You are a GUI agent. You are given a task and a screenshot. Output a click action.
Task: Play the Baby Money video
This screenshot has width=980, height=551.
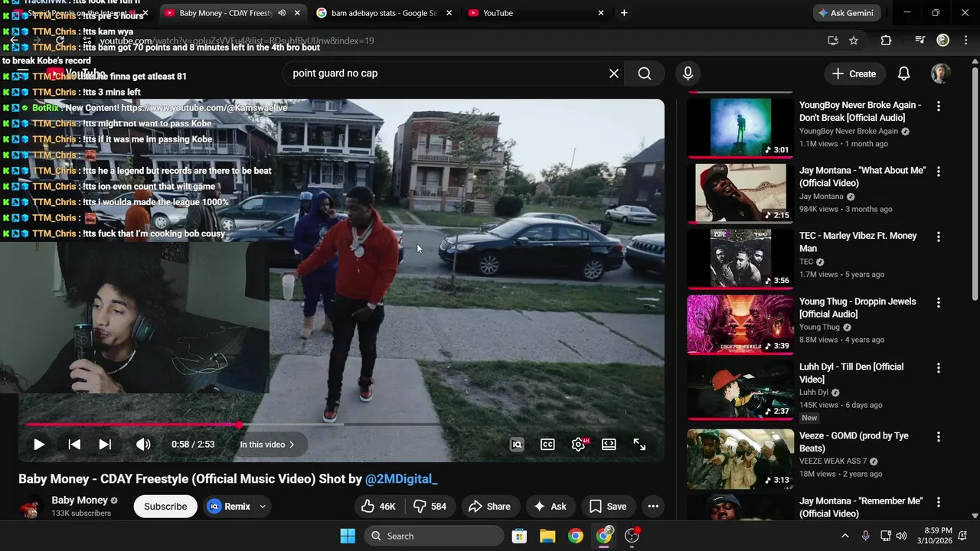click(x=39, y=445)
